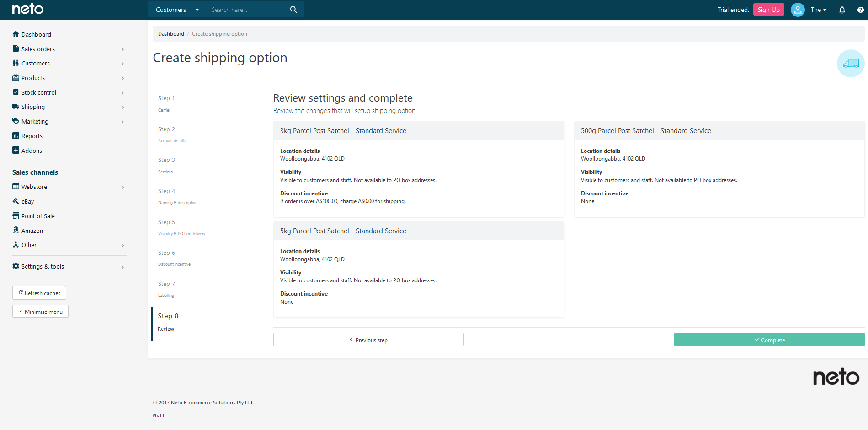Click the green Complete button
Image resolution: width=868 pixels, height=430 pixels.
click(769, 340)
